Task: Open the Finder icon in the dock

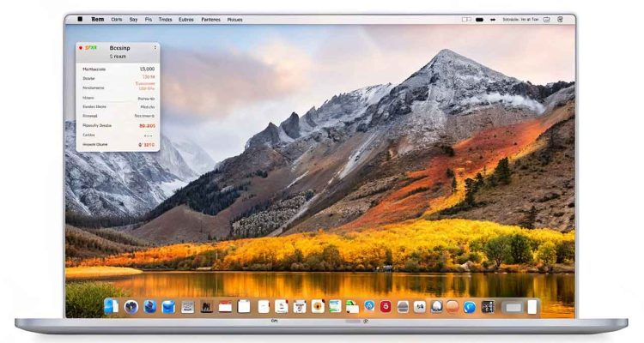Action: pos(111,306)
